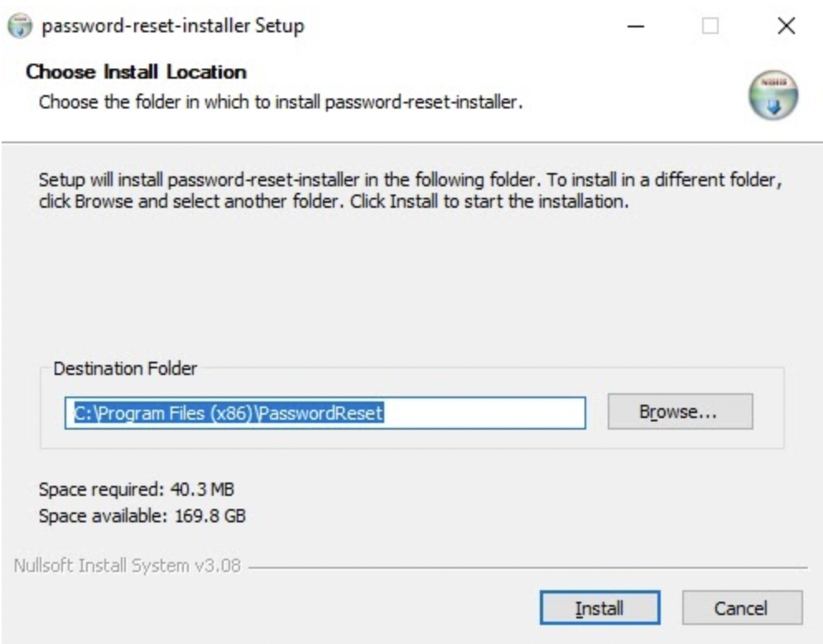Cancel the password-reset-installer setup
Image resolution: width=823 pixels, height=644 pixels.
(742, 608)
